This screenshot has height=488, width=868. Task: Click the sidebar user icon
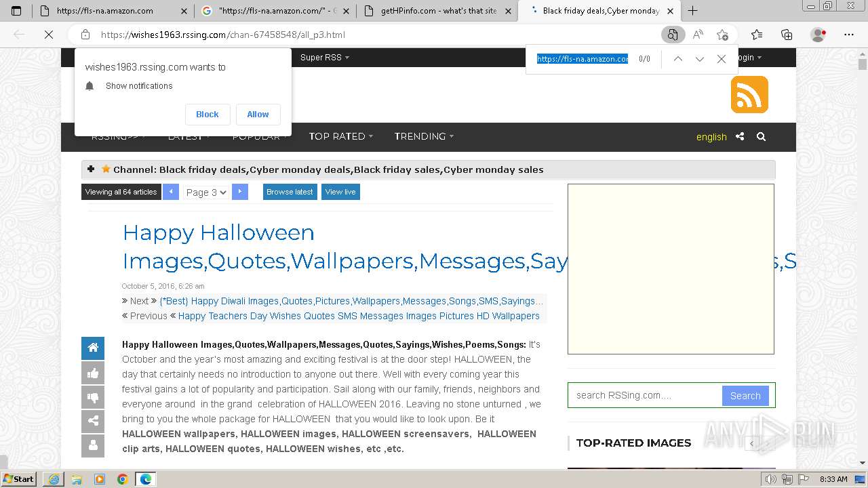[93, 446]
